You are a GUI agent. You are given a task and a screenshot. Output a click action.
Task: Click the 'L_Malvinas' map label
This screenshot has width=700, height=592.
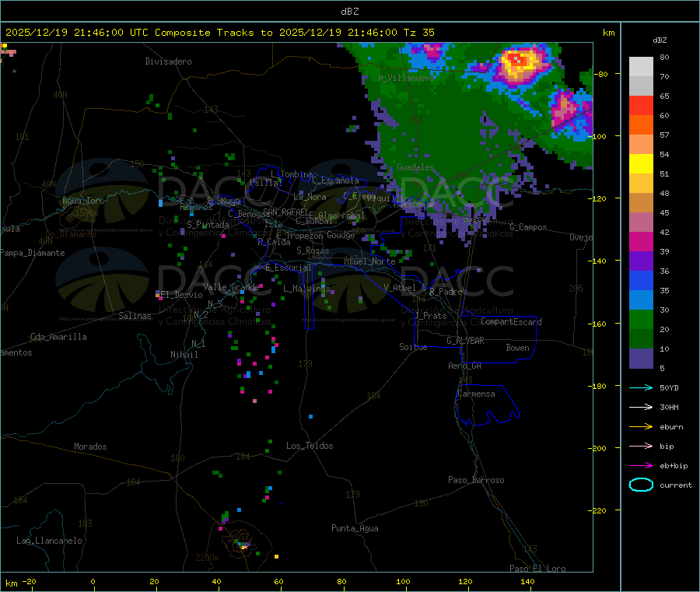point(306,289)
